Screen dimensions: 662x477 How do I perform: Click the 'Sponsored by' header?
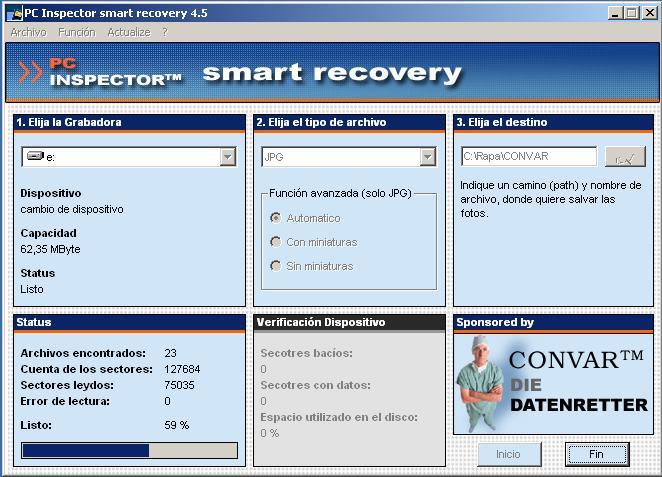495,323
